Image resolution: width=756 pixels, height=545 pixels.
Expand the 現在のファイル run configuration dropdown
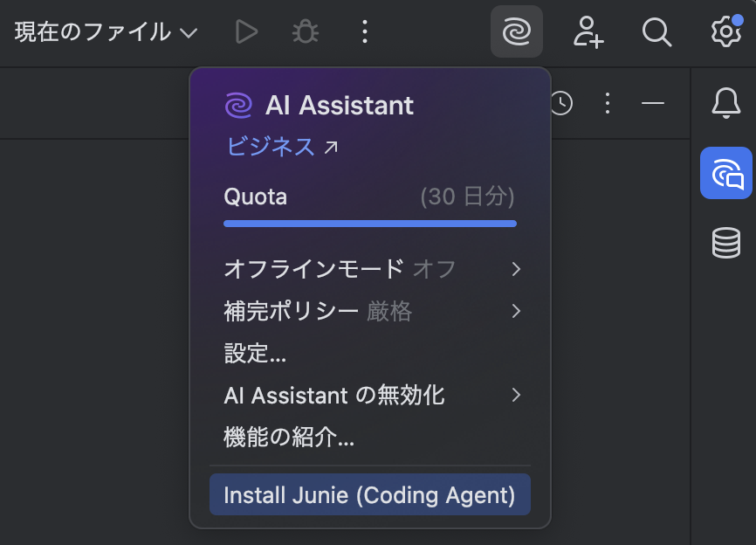pos(107,32)
